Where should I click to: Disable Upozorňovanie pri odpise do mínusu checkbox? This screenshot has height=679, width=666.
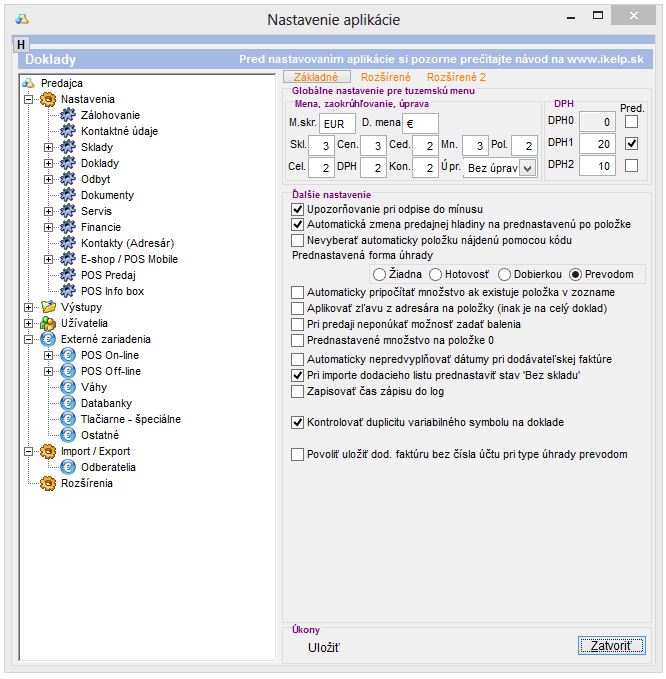[297, 209]
